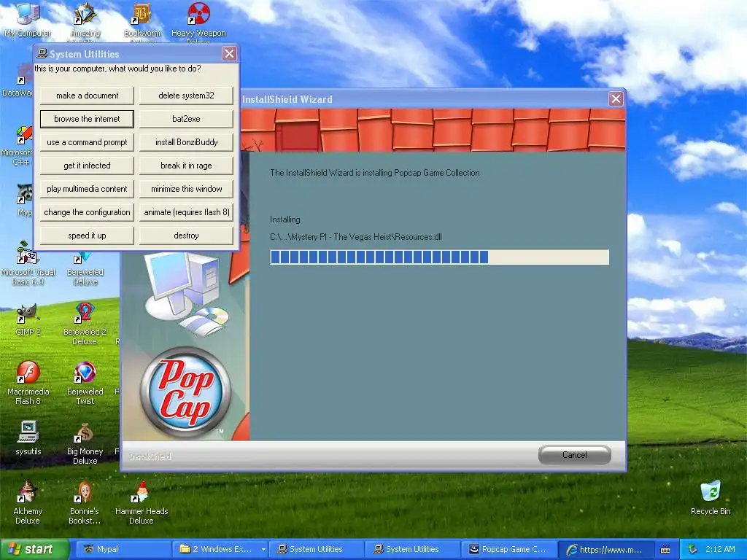Viewport: 747px width, 560px height.
Task: Choose 'play multimedia content' button
Action: tap(88, 189)
